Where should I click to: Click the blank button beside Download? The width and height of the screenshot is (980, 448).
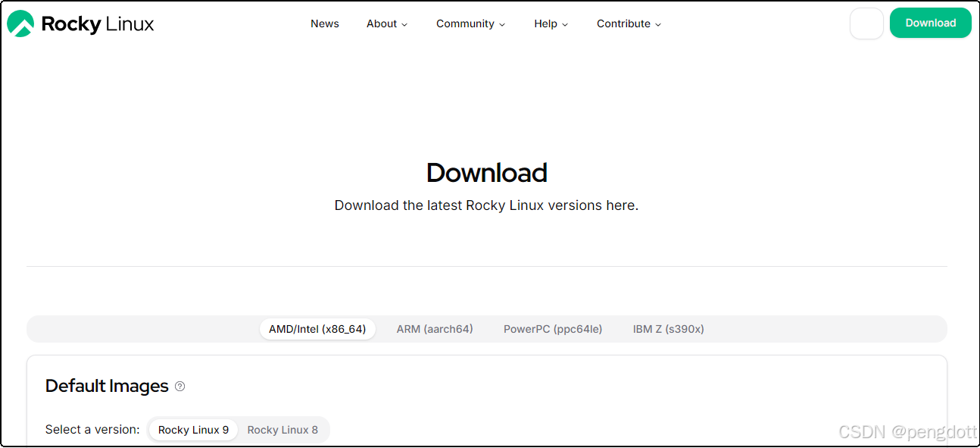click(x=866, y=23)
